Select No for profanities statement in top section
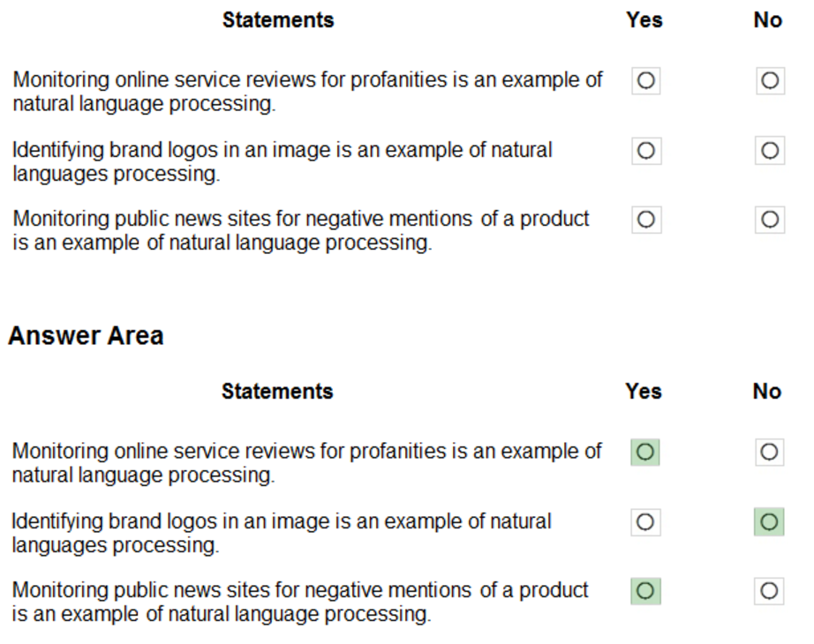Screen dimensions: 814x644 pos(769,81)
